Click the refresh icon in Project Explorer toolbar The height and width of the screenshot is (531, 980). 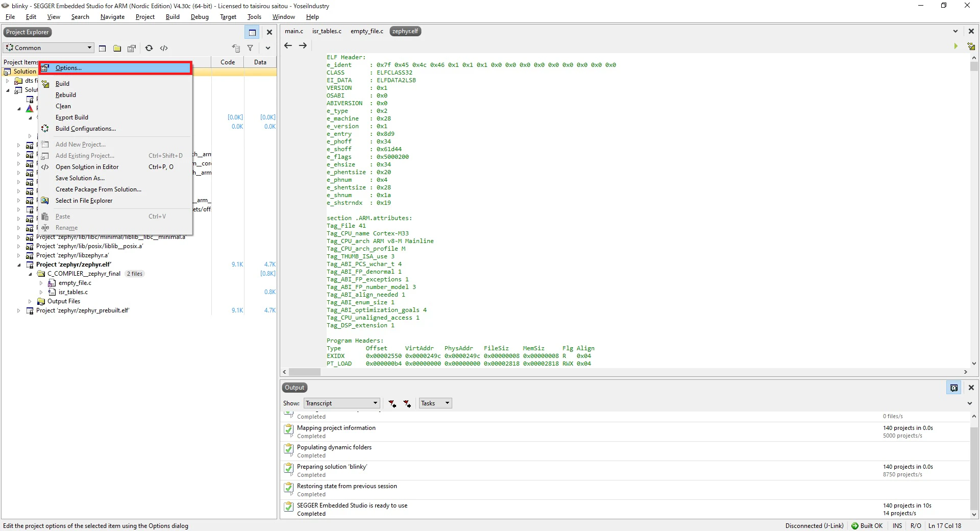point(149,48)
